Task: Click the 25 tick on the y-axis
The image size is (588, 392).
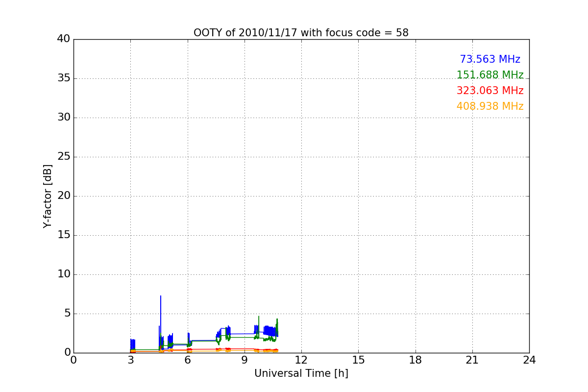Action: point(64,157)
